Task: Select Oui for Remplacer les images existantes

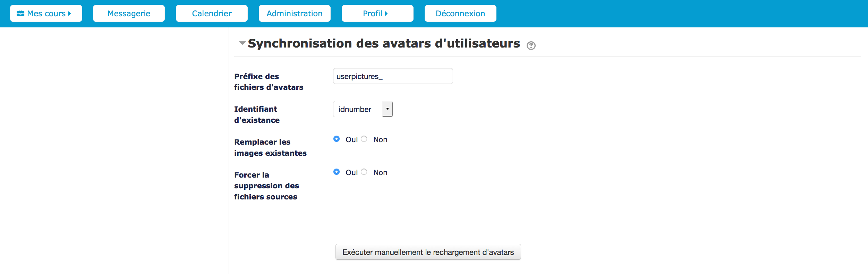Action: tap(337, 139)
